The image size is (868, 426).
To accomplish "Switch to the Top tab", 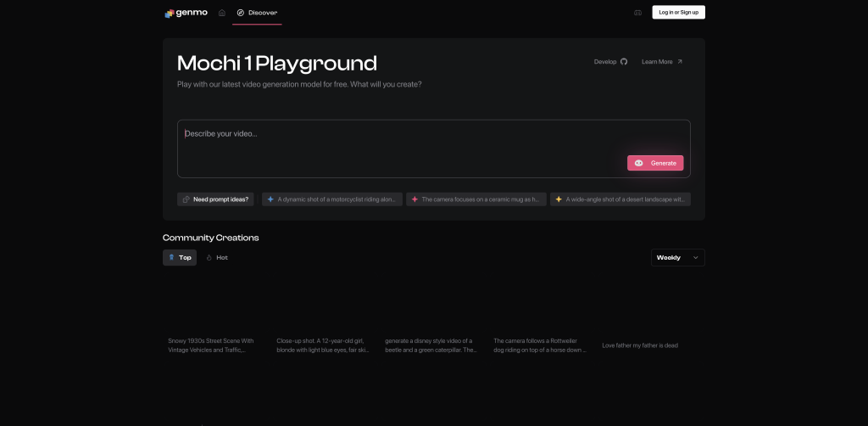I will 180,258.
